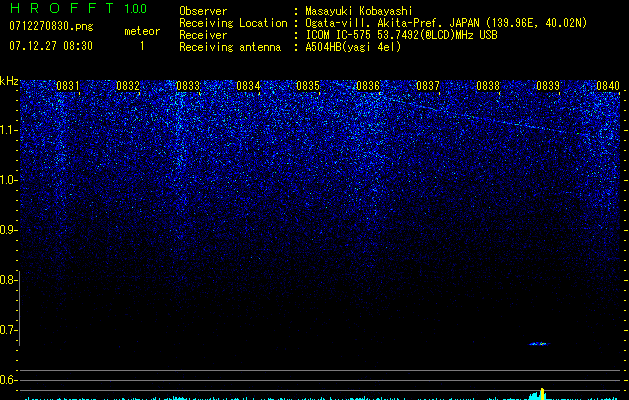This screenshot has height=400, width=629.
Task: Click the 1.0 frequency axis label
Action: pyautogui.click(x=9, y=180)
